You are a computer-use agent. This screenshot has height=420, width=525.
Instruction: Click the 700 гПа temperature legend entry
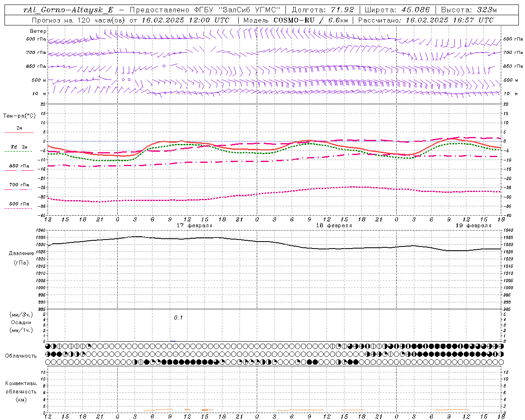(x=19, y=185)
